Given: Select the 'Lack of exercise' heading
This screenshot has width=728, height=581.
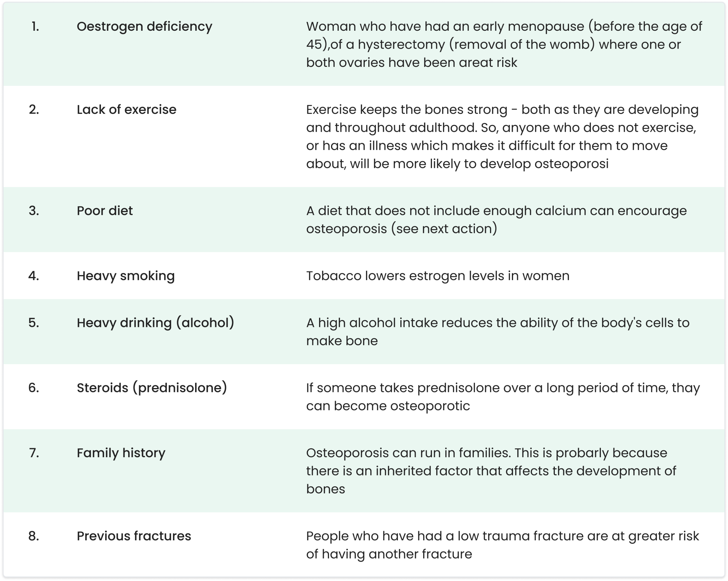Looking at the screenshot, I should 126,110.
